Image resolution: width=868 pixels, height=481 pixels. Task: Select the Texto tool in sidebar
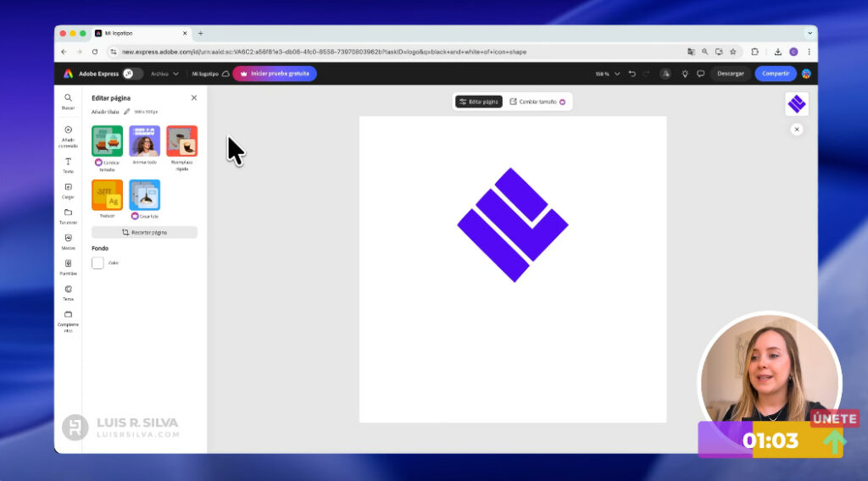(68, 165)
